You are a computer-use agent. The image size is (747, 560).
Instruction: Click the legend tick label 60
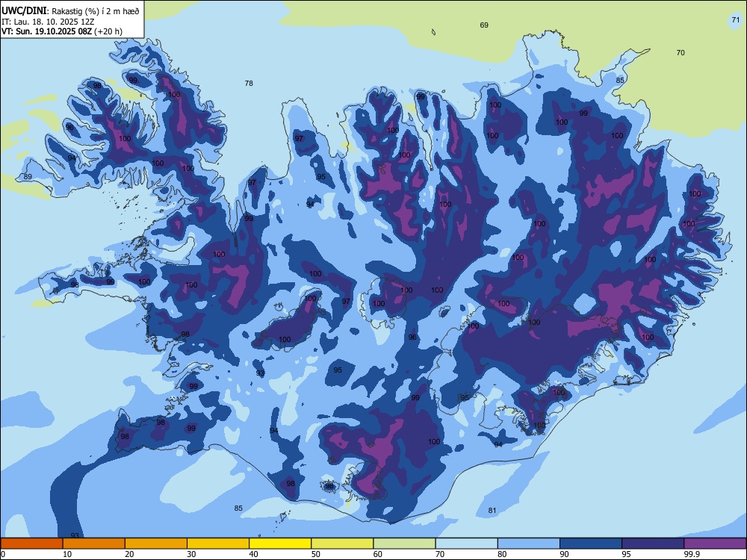pyautogui.click(x=378, y=554)
